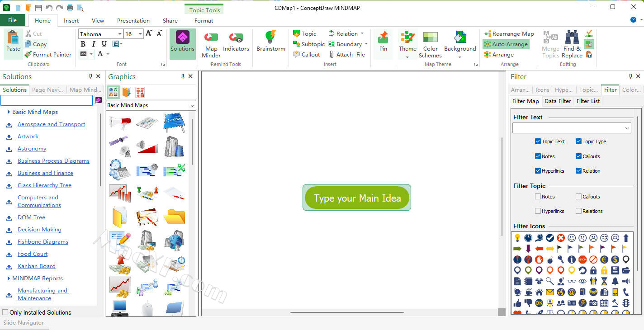Open the Data Filter tab
The height and width of the screenshot is (330, 644).
(x=558, y=101)
